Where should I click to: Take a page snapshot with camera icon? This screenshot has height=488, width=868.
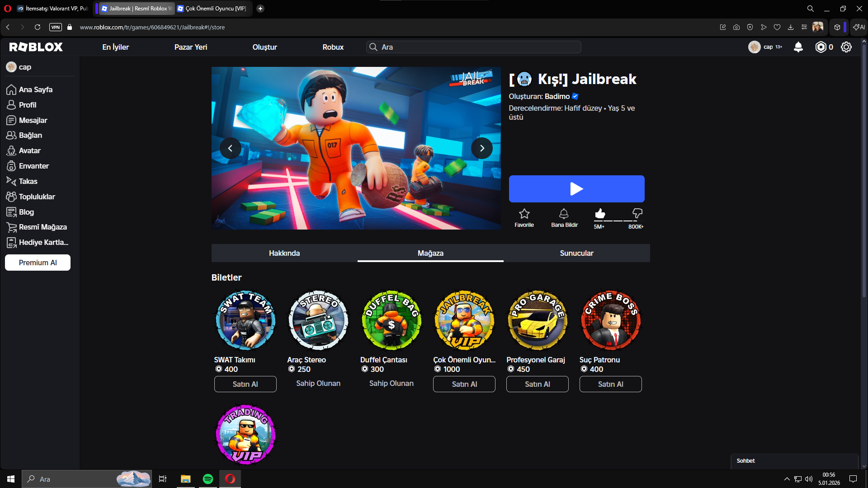point(736,27)
